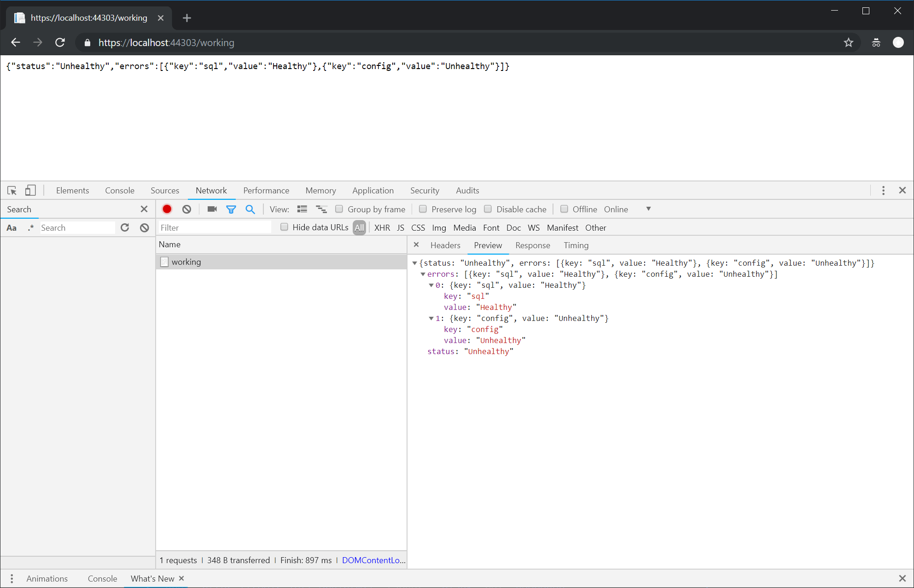Check the Disable cache option

[488, 209]
